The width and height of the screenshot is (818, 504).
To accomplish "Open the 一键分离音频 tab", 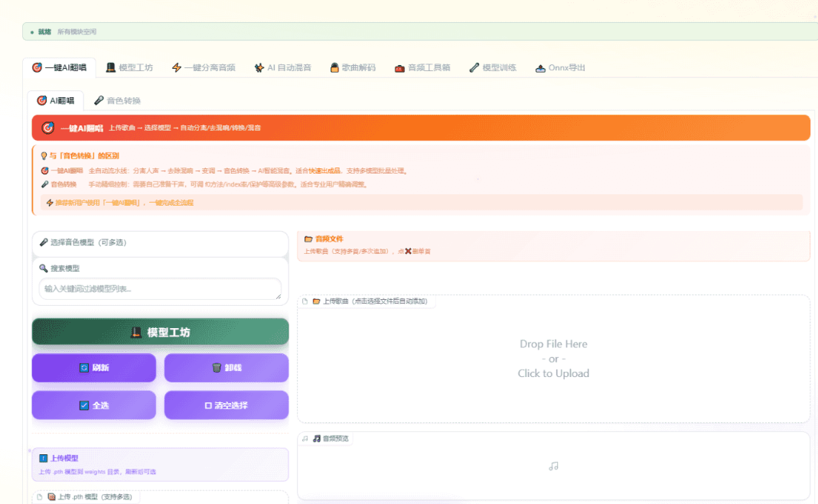I will 204,68.
